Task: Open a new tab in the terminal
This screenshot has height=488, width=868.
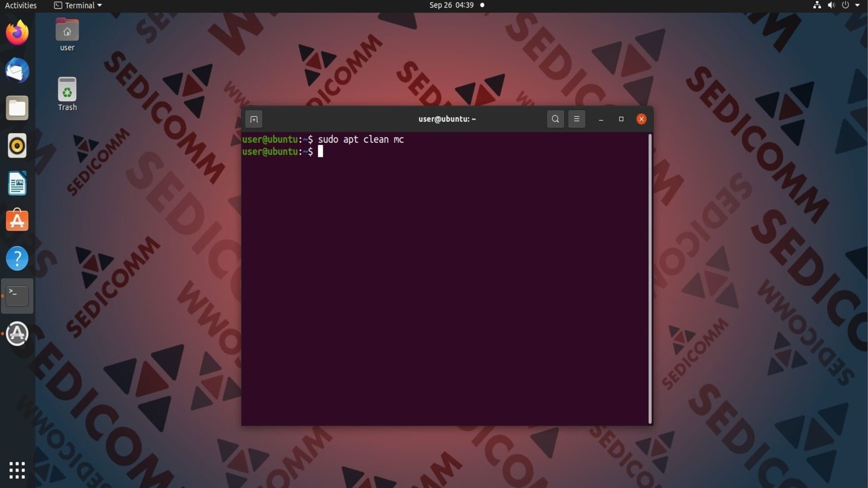Action: click(x=254, y=119)
